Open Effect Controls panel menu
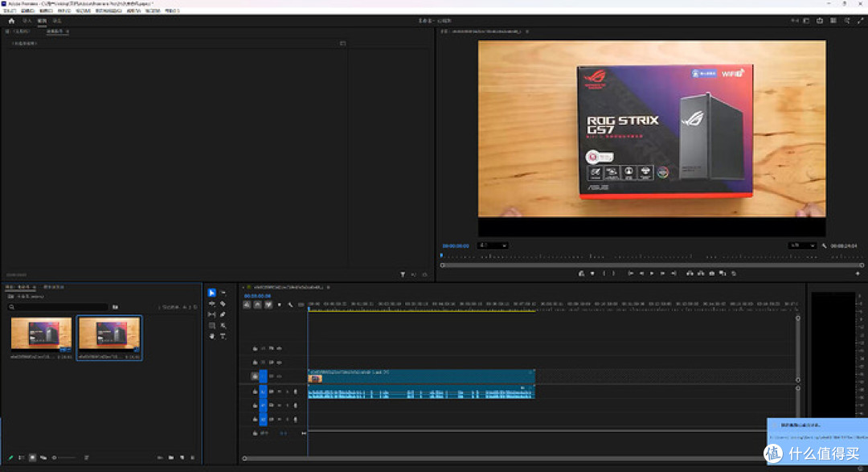Screen dimensions: 868x472 point(67,31)
